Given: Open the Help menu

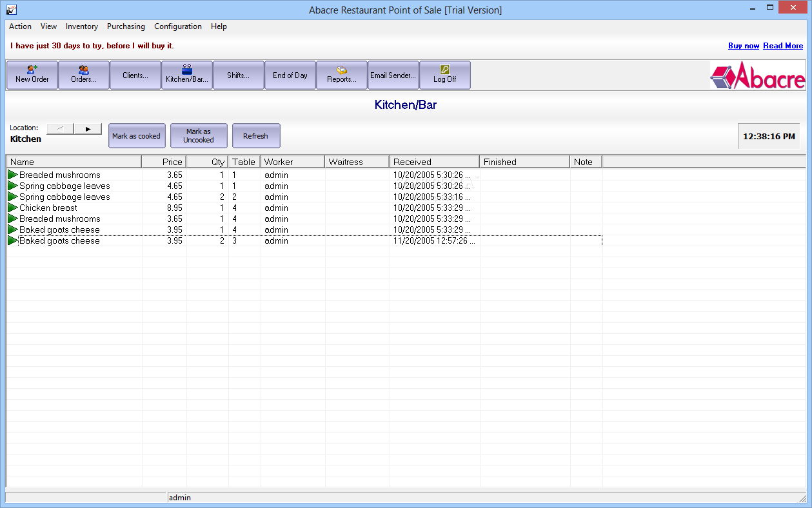Looking at the screenshot, I should pyautogui.click(x=219, y=26).
